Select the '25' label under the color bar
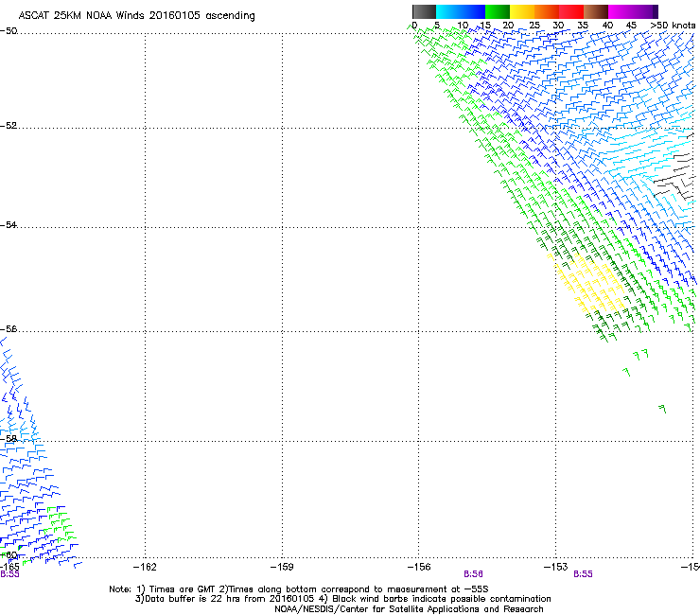Image resolution: width=700 pixels, height=615 pixels. pyautogui.click(x=534, y=26)
